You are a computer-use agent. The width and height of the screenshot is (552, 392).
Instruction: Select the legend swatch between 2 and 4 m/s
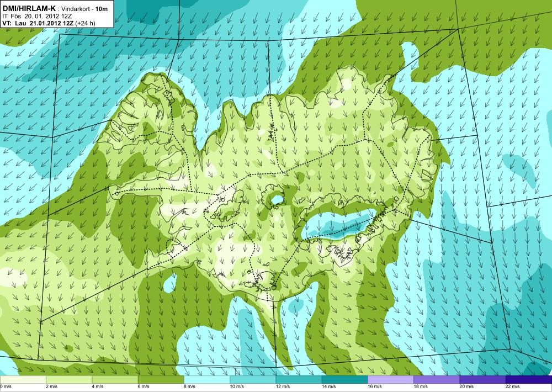[x=69, y=380]
